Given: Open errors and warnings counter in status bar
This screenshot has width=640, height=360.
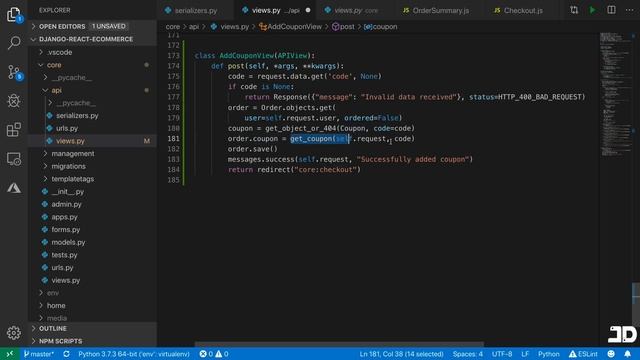Looking at the screenshot, I should pyautogui.click(x=213, y=354).
